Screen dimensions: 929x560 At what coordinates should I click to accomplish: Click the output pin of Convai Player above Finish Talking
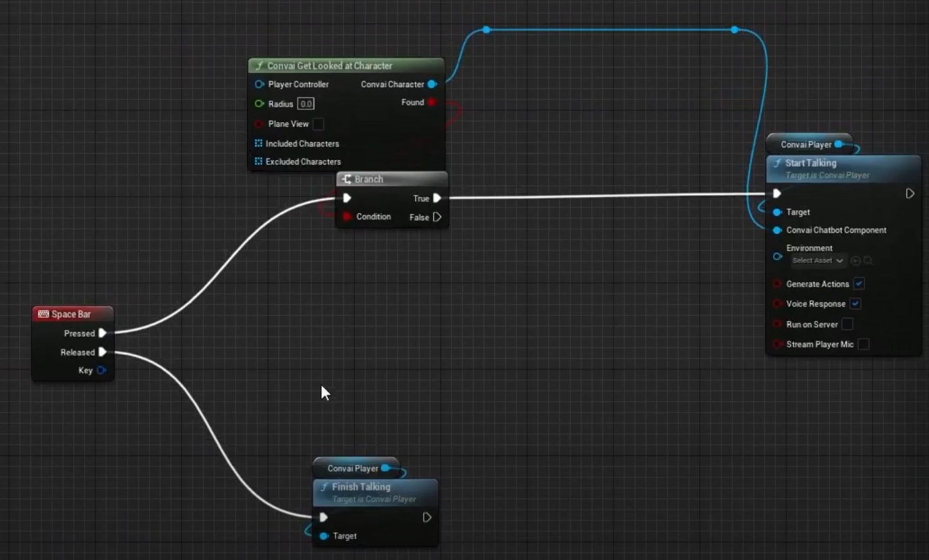pyautogui.click(x=385, y=468)
